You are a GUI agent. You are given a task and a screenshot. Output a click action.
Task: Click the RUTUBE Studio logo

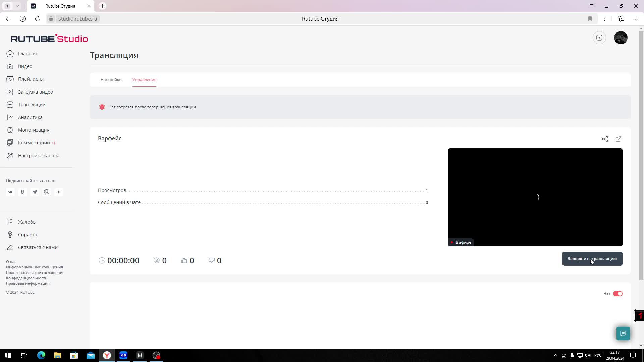click(x=49, y=38)
